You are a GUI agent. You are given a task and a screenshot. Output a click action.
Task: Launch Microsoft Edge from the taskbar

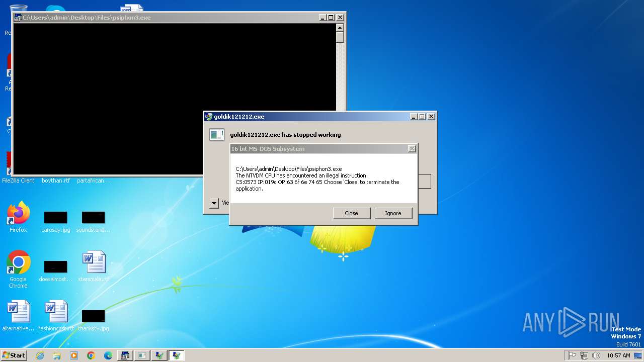pyautogui.click(x=108, y=355)
